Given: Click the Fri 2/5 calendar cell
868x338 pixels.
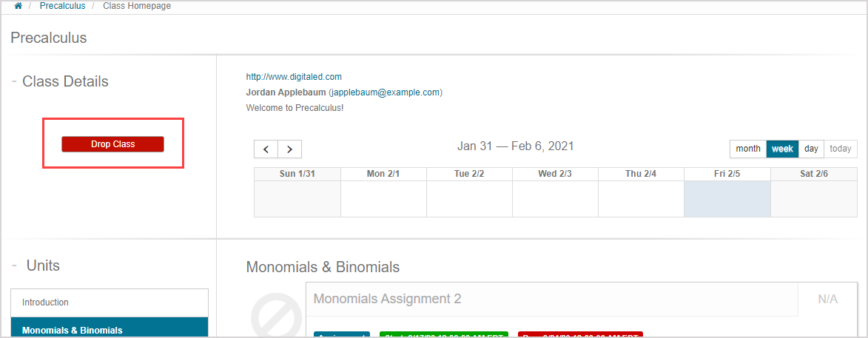Looking at the screenshot, I should 727,199.
